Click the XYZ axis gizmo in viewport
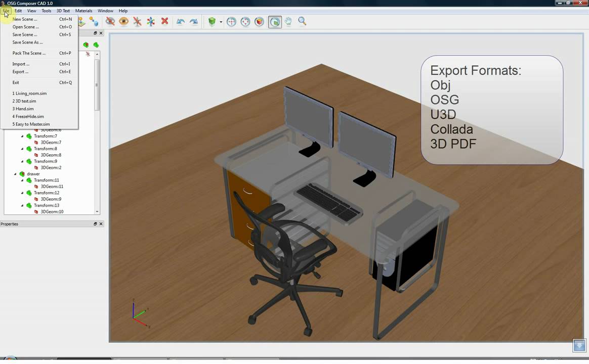Screen dimensions: 589x364 141,314
